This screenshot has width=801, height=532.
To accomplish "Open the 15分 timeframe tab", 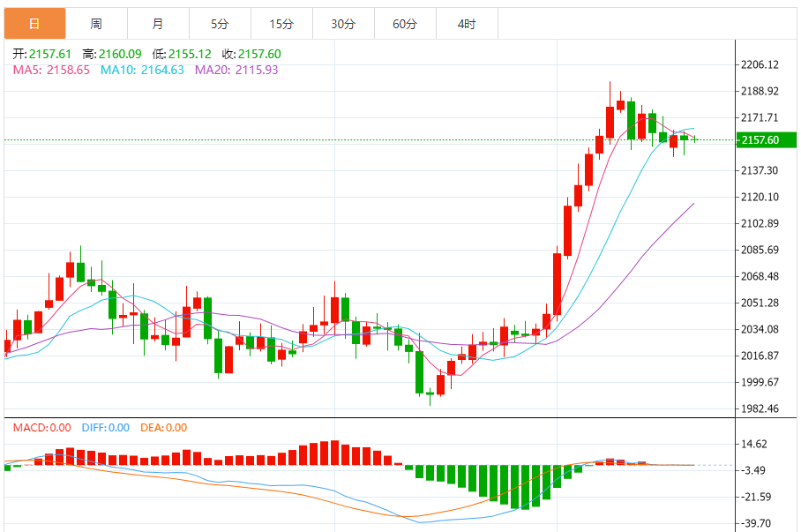I will [x=282, y=24].
